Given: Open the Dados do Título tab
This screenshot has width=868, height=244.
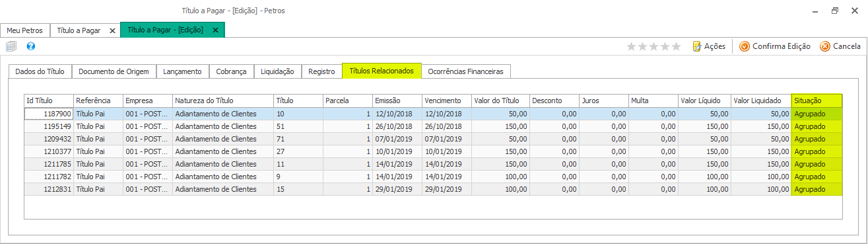Looking at the screenshot, I should (40, 71).
